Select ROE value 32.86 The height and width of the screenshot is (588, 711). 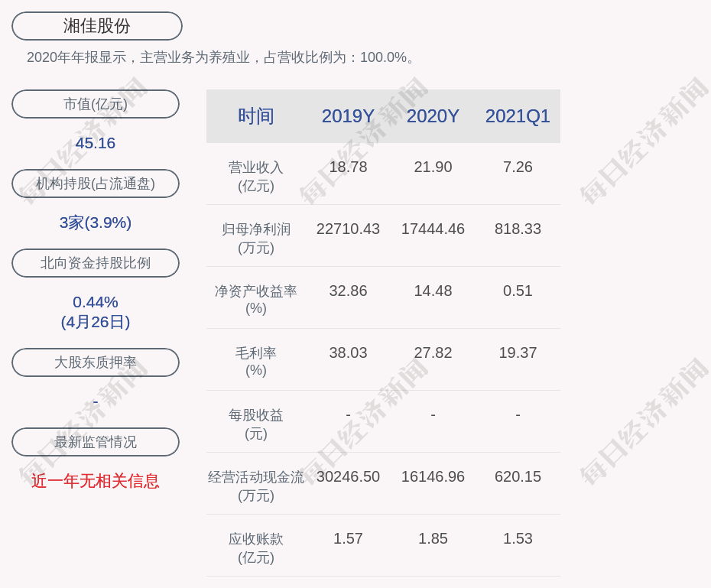(x=348, y=291)
